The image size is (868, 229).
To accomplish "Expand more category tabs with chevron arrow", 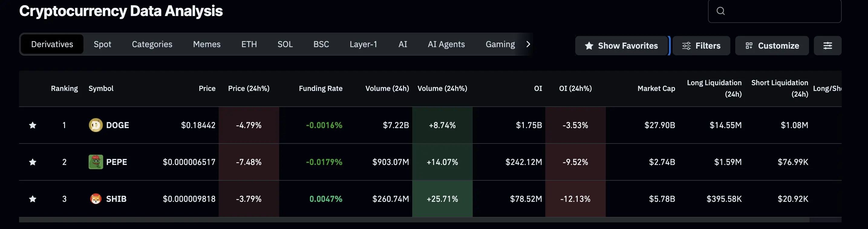I will pyautogui.click(x=528, y=44).
